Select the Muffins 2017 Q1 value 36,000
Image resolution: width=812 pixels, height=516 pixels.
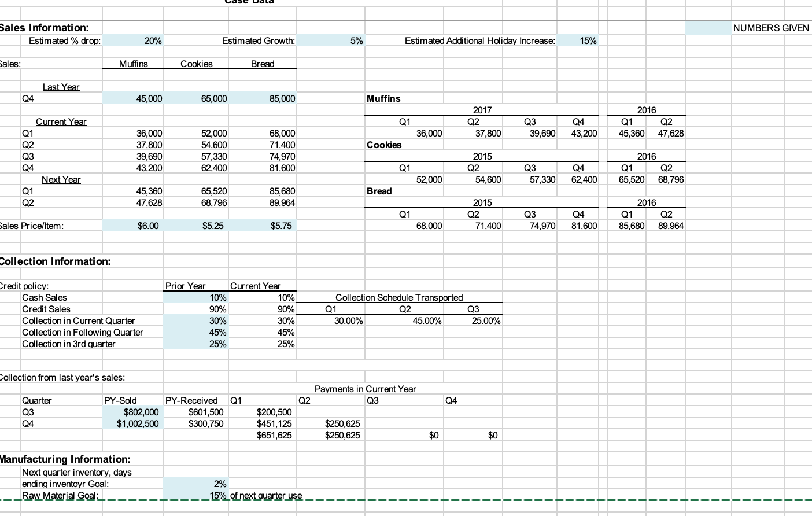(x=428, y=133)
